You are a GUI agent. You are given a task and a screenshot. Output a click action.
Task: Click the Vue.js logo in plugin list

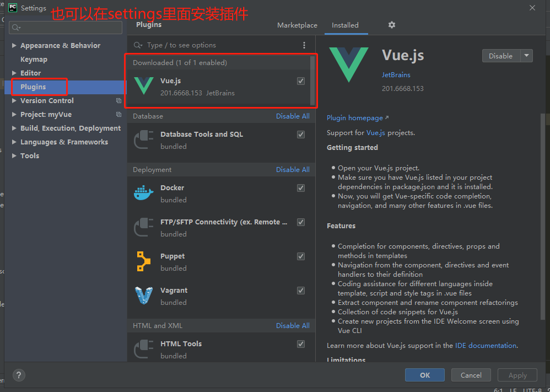click(144, 86)
